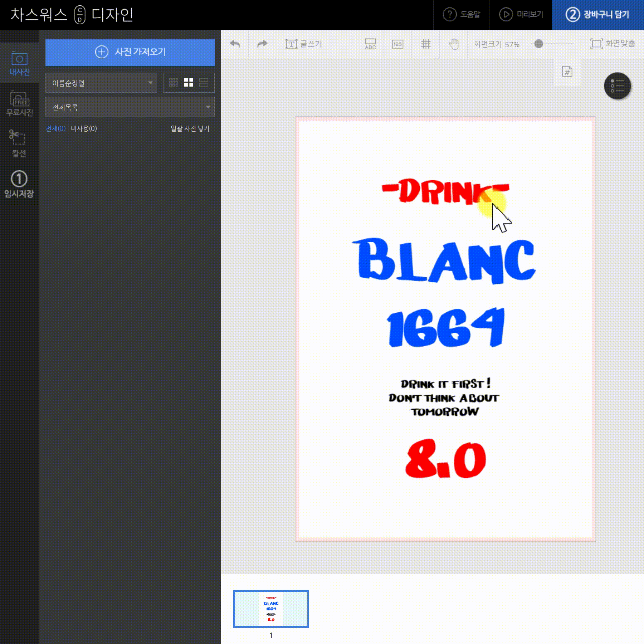Click 일괄 사진 넣기 link
The width and height of the screenshot is (644, 644).
[190, 128]
